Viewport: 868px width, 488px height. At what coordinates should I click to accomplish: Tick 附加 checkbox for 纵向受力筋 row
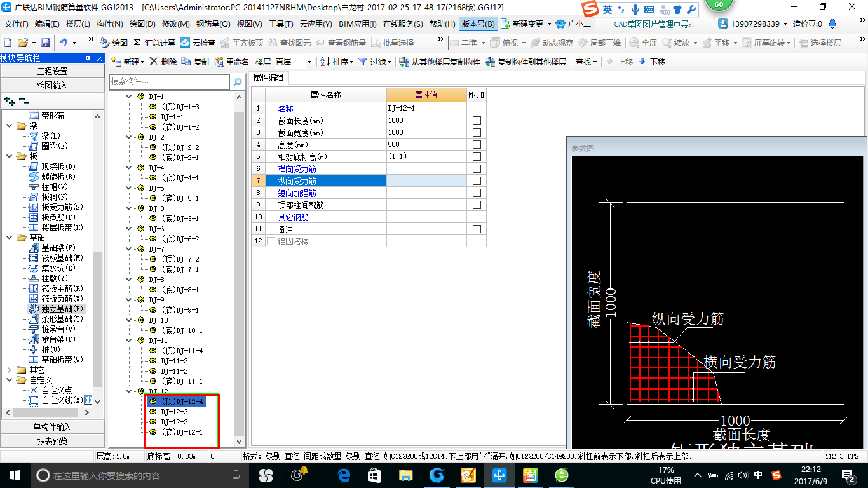477,180
